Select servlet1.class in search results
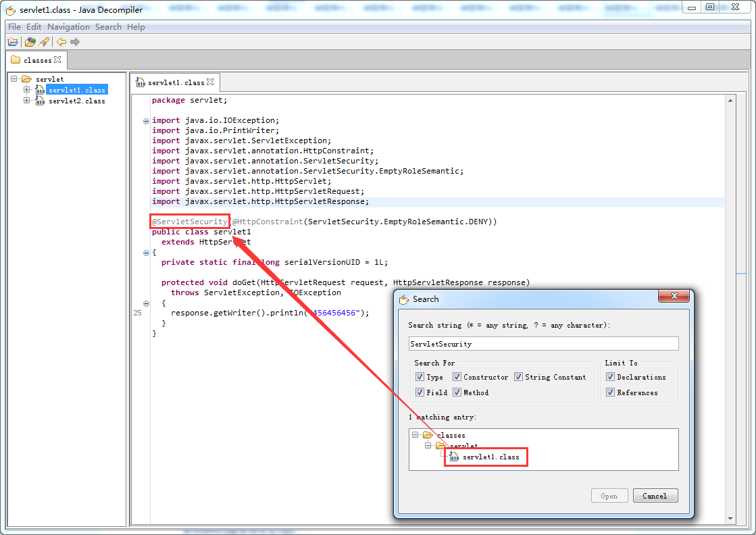Image resolution: width=756 pixels, height=535 pixels. [490, 457]
